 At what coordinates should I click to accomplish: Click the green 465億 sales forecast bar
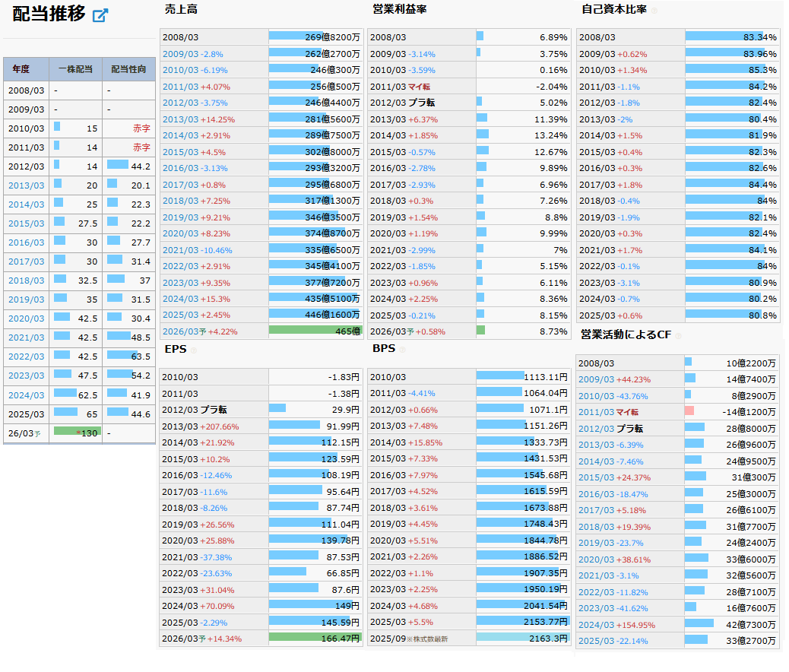(x=315, y=331)
